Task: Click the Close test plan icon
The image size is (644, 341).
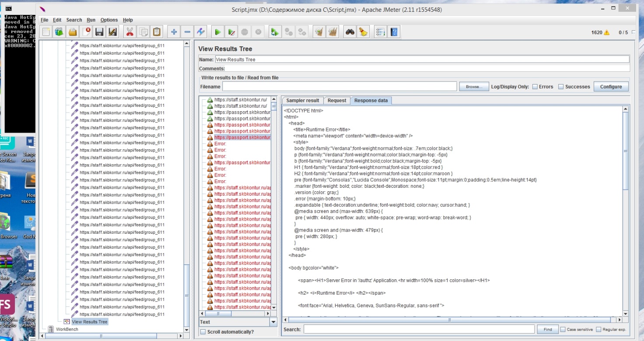Action: pyautogui.click(x=86, y=32)
